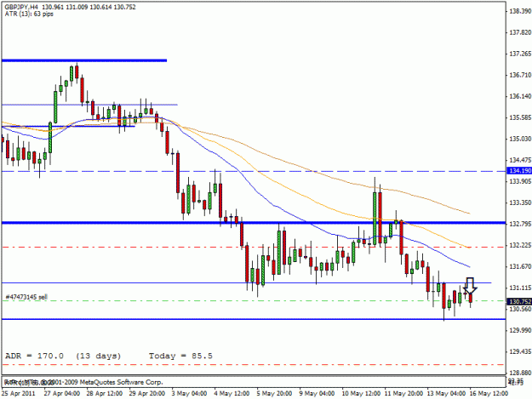Click the 135.030 price scale value
The height and width of the screenshot is (399, 532).
pos(520,139)
